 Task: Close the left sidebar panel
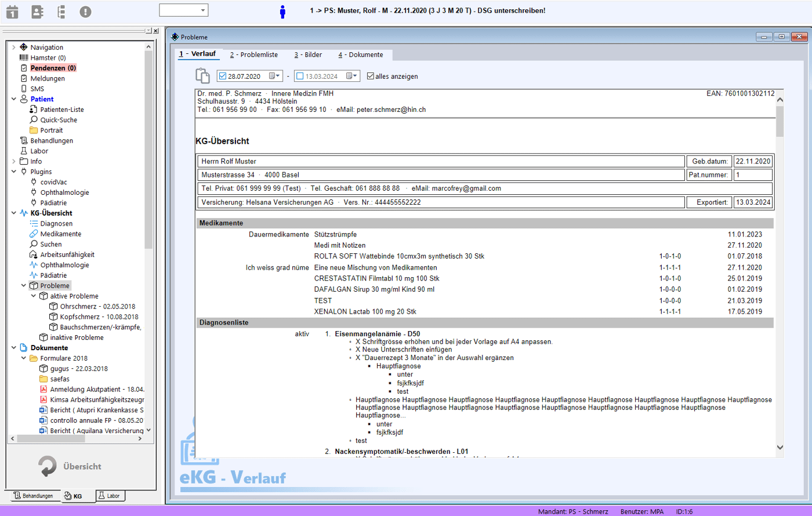tap(155, 31)
